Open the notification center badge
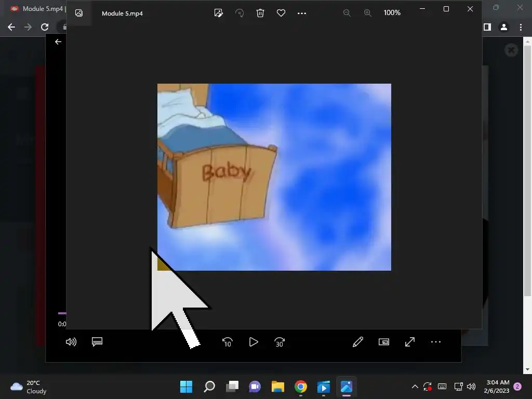Image resolution: width=532 pixels, height=399 pixels. coord(517,387)
